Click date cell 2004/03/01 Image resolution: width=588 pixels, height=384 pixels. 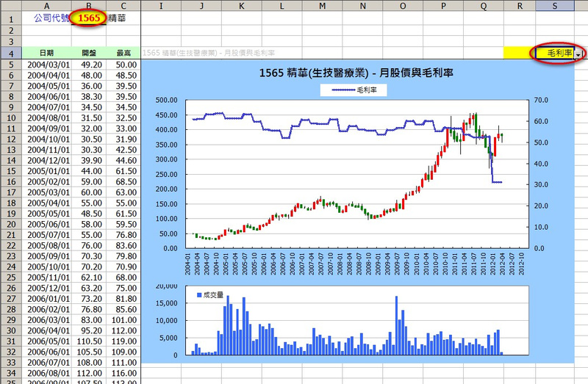coord(49,65)
